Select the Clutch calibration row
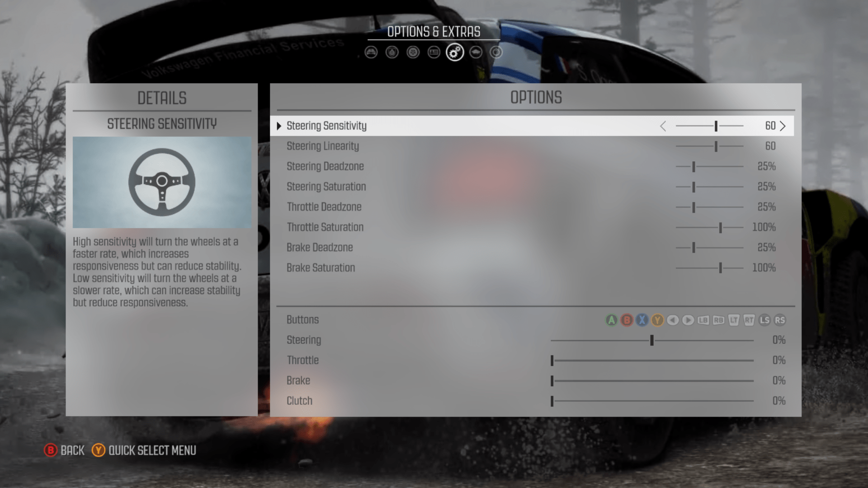The height and width of the screenshot is (488, 868). 299,400
